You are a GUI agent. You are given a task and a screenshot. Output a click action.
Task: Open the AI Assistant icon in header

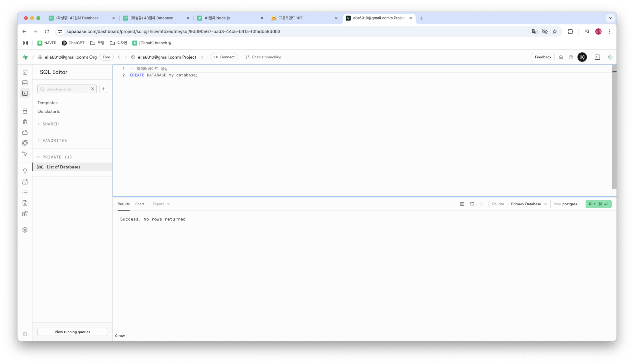click(610, 57)
